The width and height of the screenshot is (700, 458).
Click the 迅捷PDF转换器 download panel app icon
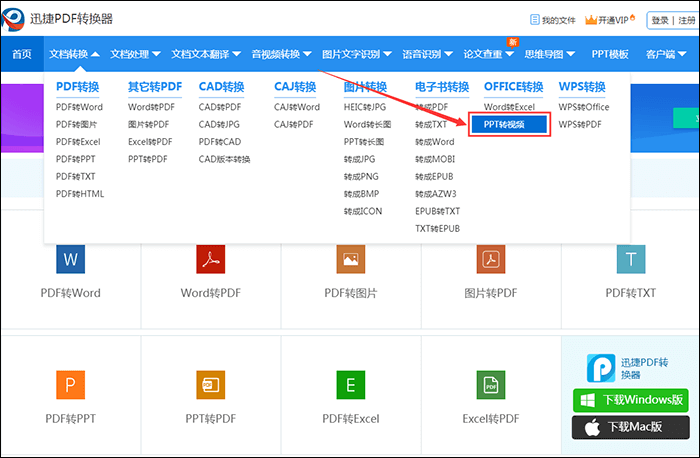click(x=601, y=368)
